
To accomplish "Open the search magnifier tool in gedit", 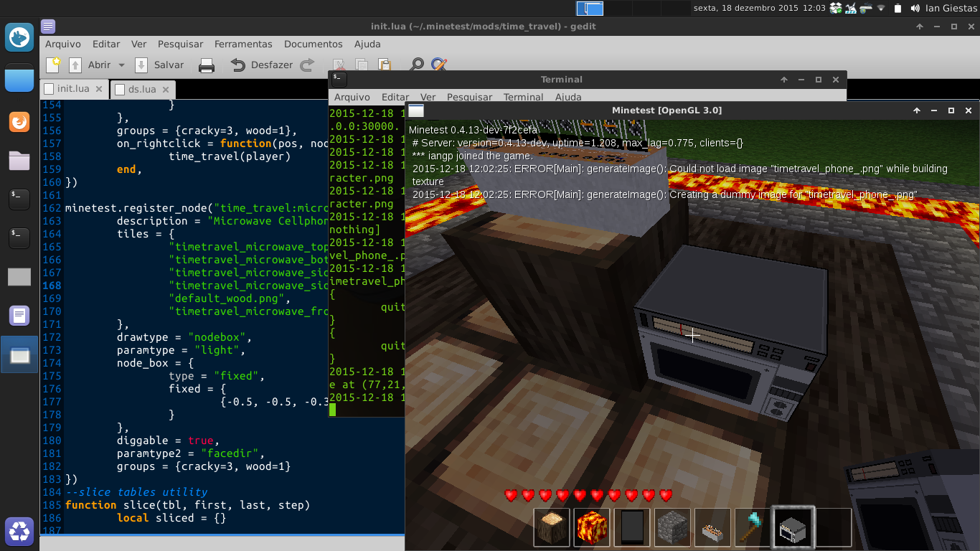I will 416,65.
